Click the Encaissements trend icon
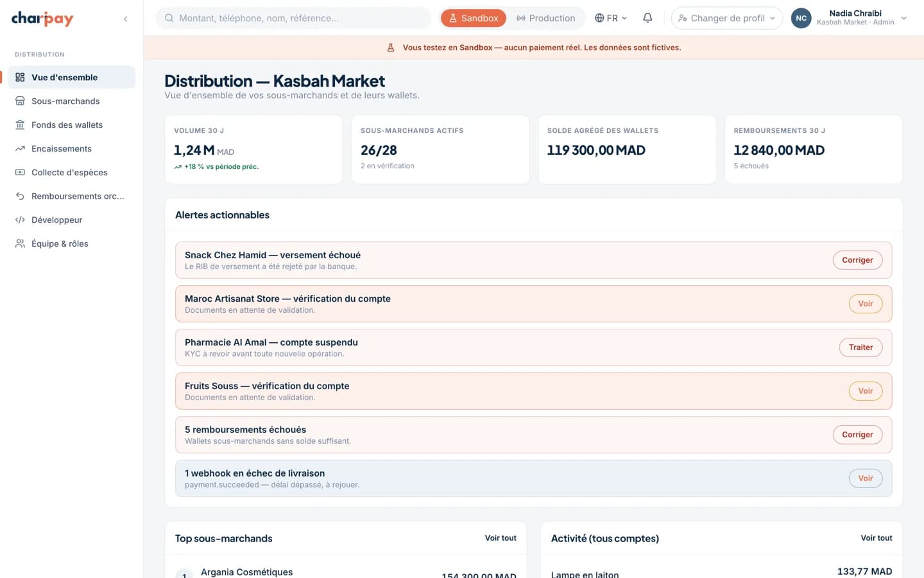Viewport: 924px width, 578px height. (20, 148)
